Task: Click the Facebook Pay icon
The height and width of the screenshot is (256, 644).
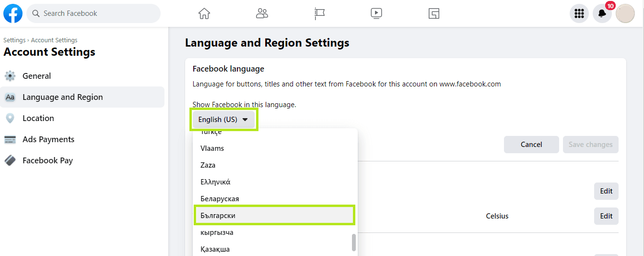Action: 10,160
